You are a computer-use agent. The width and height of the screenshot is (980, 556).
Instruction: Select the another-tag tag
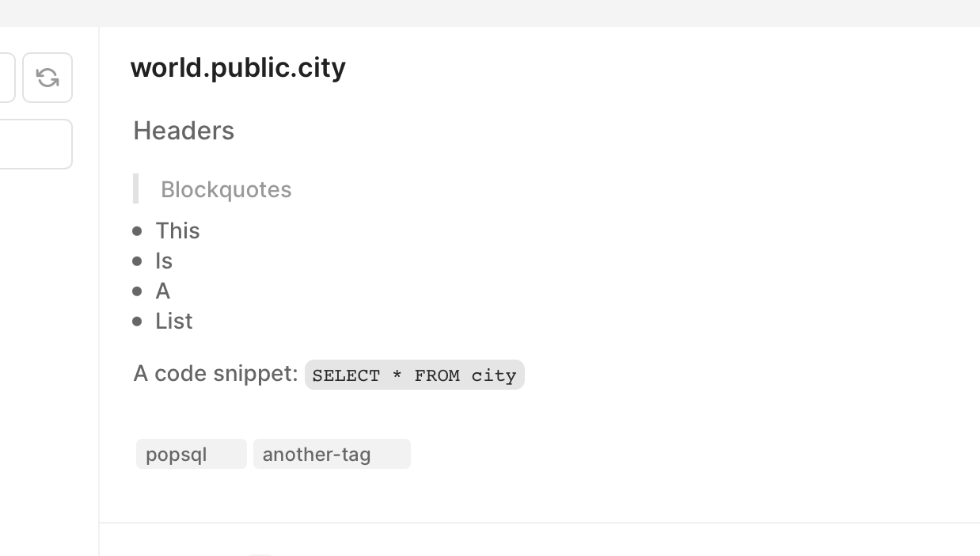tap(332, 454)
